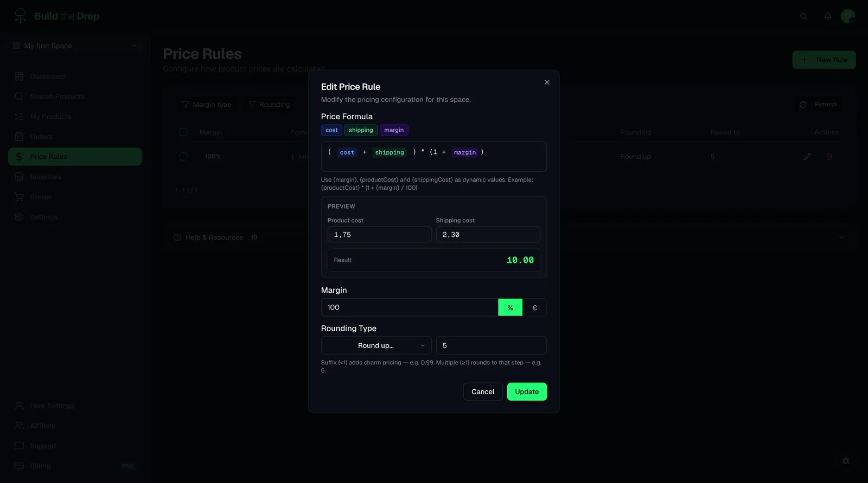Open notifications bell

point(828,16)
